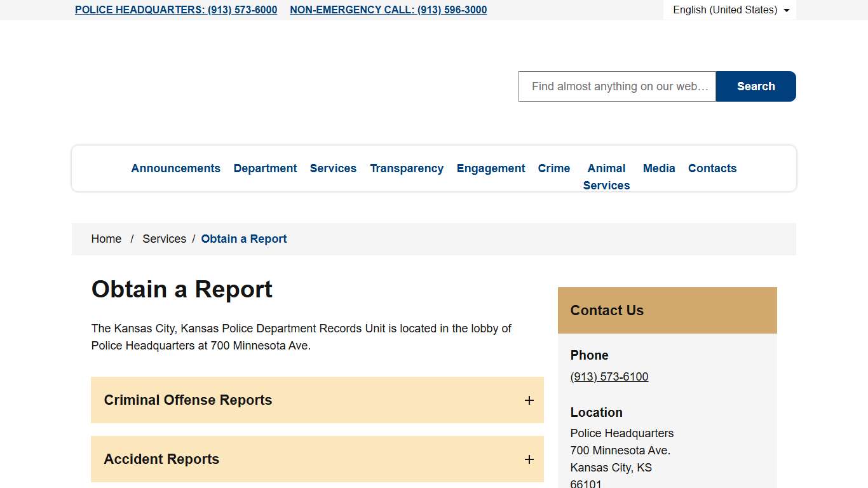This screenshot has width=868, height=488.
Task: Open the Department menu
Action: [265, 168]
